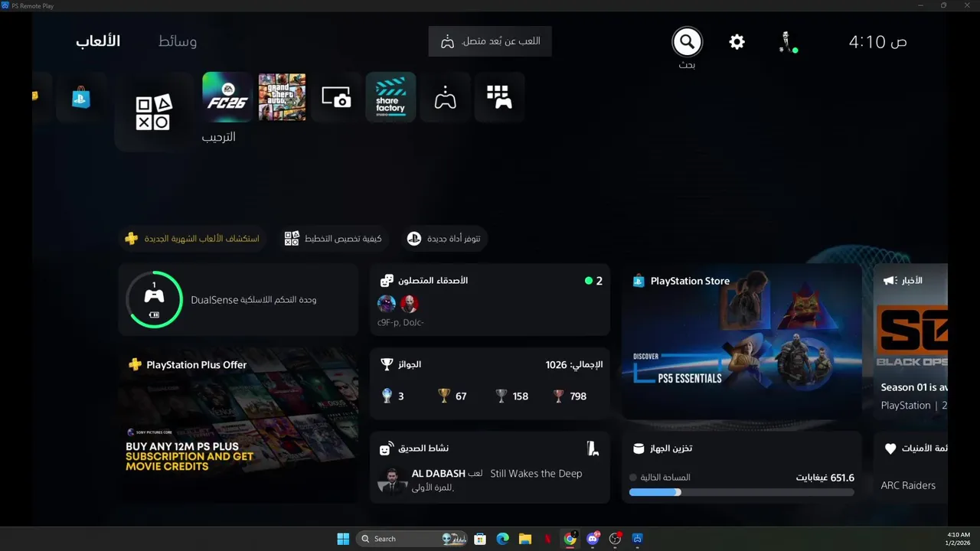Click the red online friend avatar
This screenshot has width=980, height=551.
[410, 304]
